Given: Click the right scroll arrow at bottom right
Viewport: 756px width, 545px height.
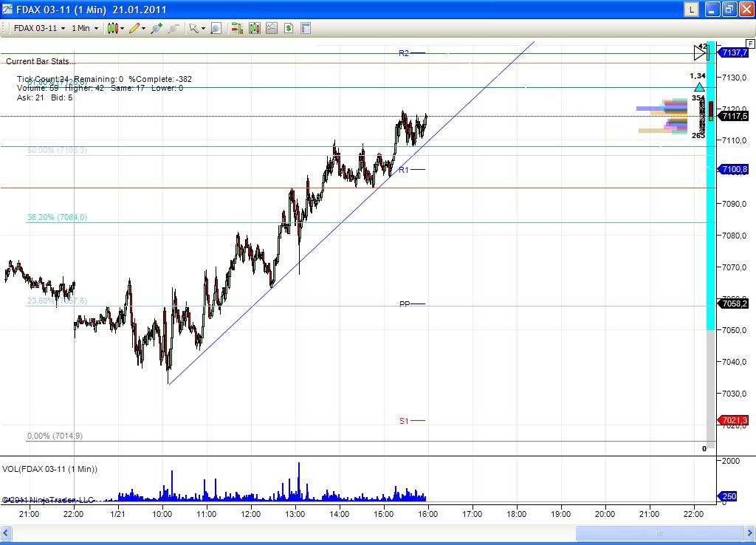Looking at the screenshot, I should [x=748, y=532].
